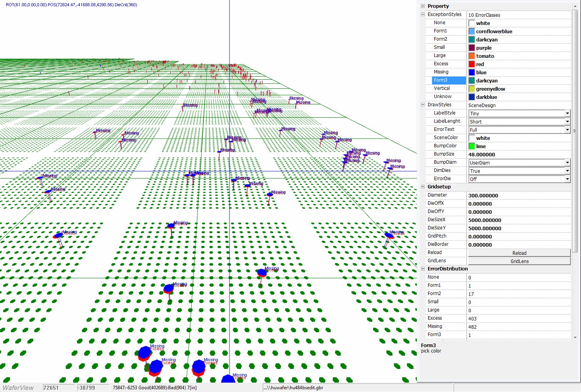Edit the Diameter value field
Viewport: 581px width, 392px height.
pyautogui.click(x=519, y=195)
